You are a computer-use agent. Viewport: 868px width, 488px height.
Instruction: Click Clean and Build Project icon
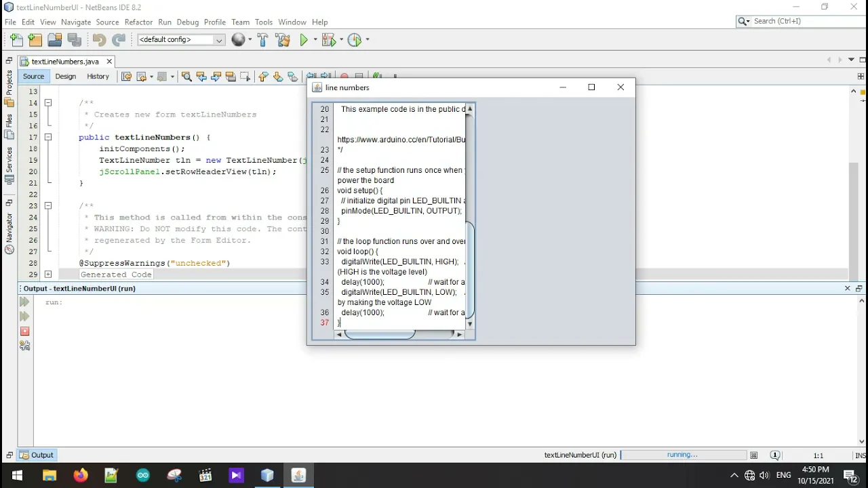[x=283, y=40]
